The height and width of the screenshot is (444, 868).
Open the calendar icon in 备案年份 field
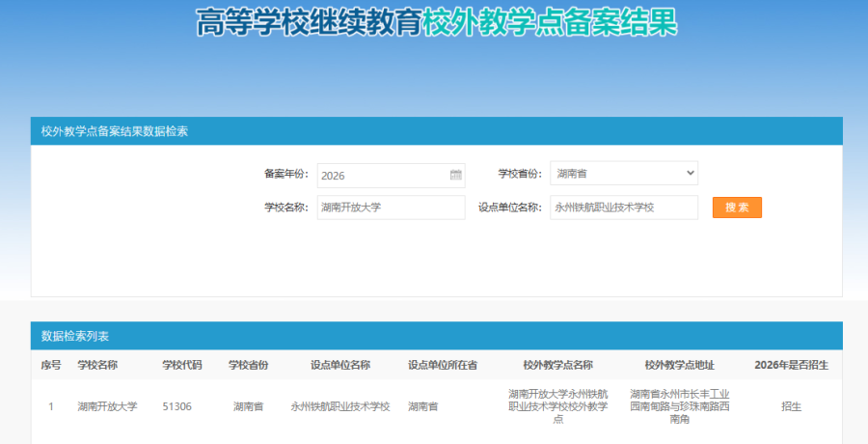[x=455, y=175]
